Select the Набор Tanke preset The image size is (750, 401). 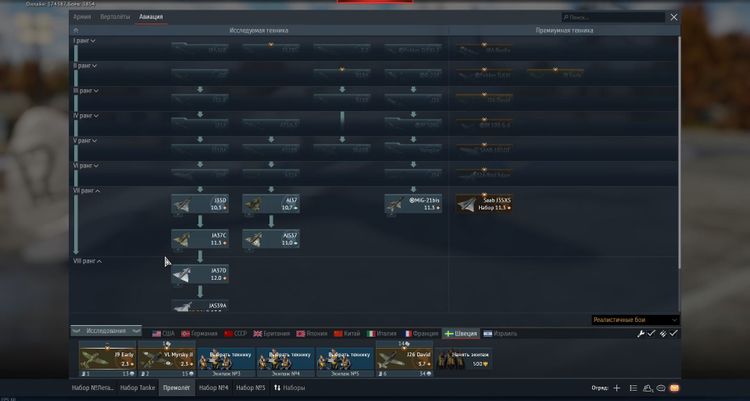tap(136, 387)
